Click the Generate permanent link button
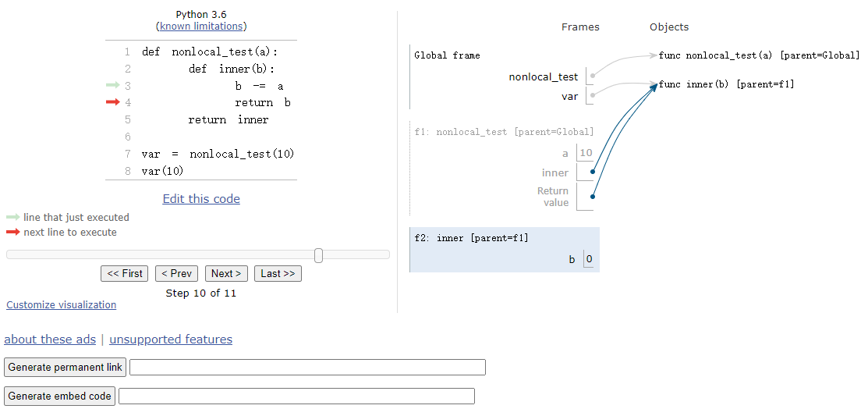This screenshot has height=416, width=868. (66, 368)
